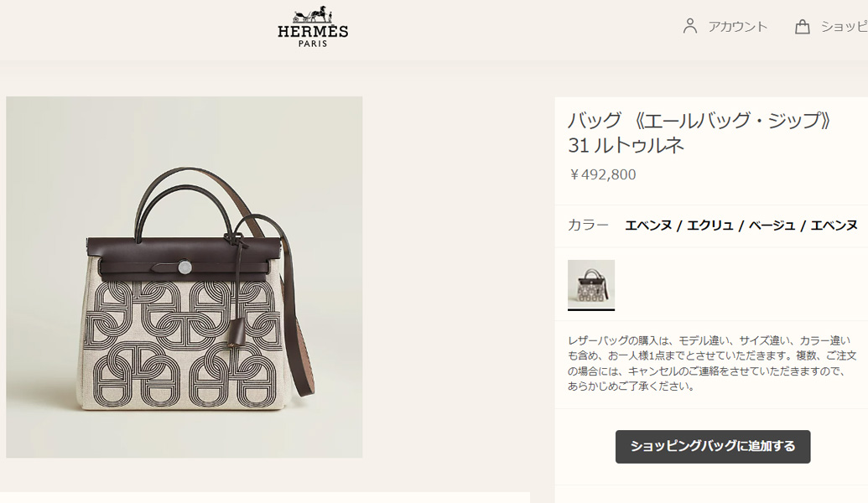
Task: Add item via ショッピングバッグに追加する button
Action: pos(713,447)
